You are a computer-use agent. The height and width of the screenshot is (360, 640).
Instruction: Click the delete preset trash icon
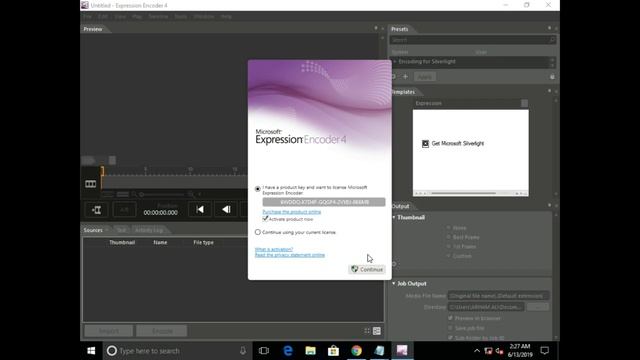(552, 77)
